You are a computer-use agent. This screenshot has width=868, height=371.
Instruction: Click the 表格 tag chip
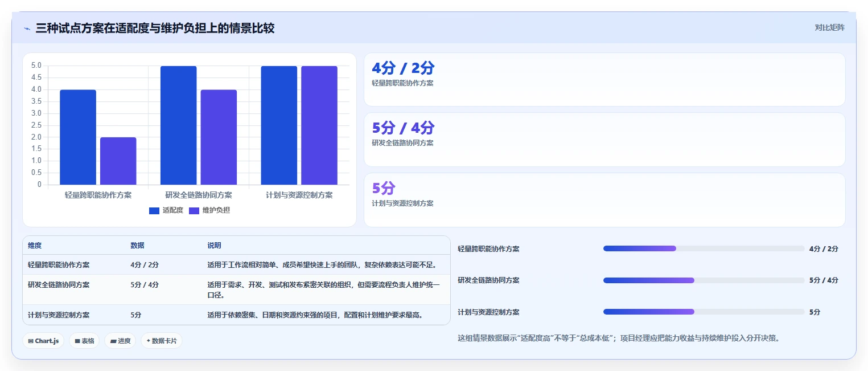click(x=84, y=341)
